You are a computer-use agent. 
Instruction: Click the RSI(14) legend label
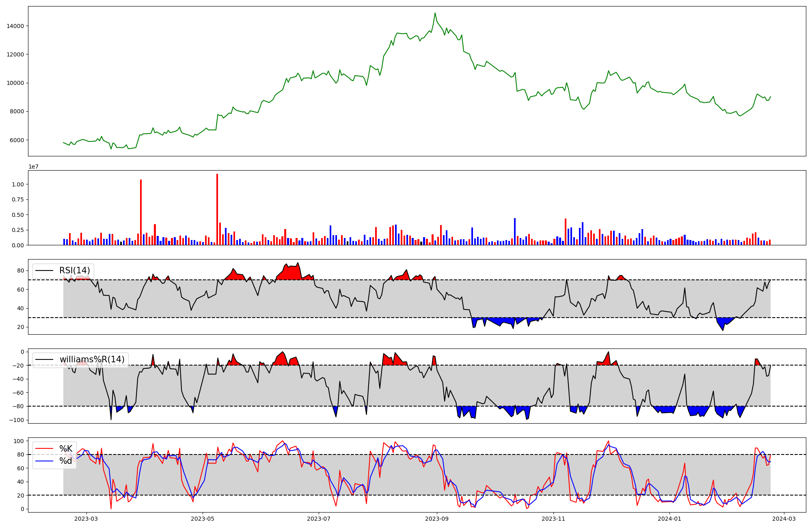(x=75, y=270)
